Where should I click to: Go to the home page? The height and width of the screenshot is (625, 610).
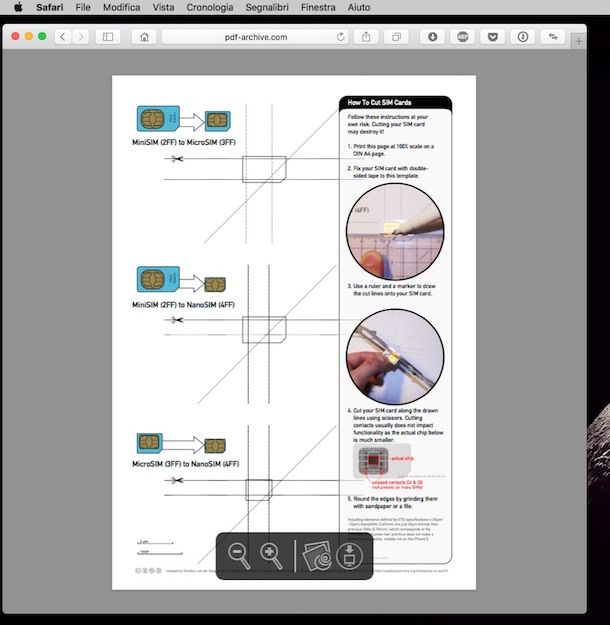[x=144, y=37]
